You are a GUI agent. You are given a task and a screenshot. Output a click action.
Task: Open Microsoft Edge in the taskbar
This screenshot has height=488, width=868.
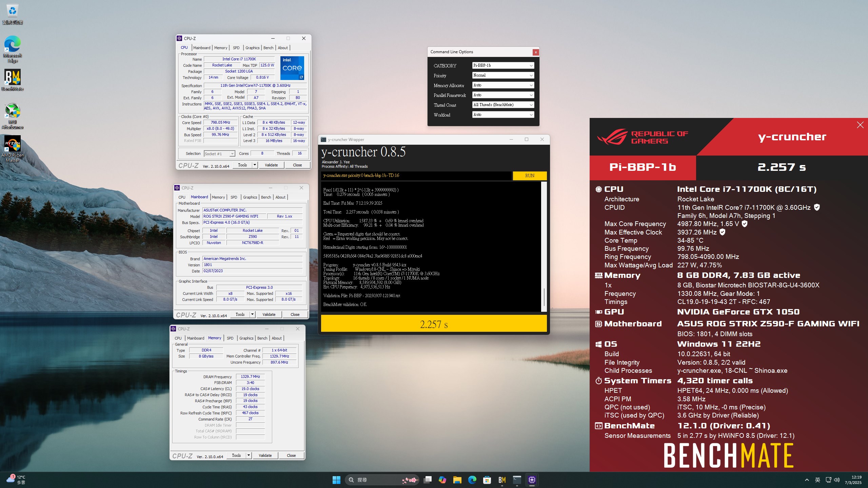pyautogui.click(x=472, y=480)
